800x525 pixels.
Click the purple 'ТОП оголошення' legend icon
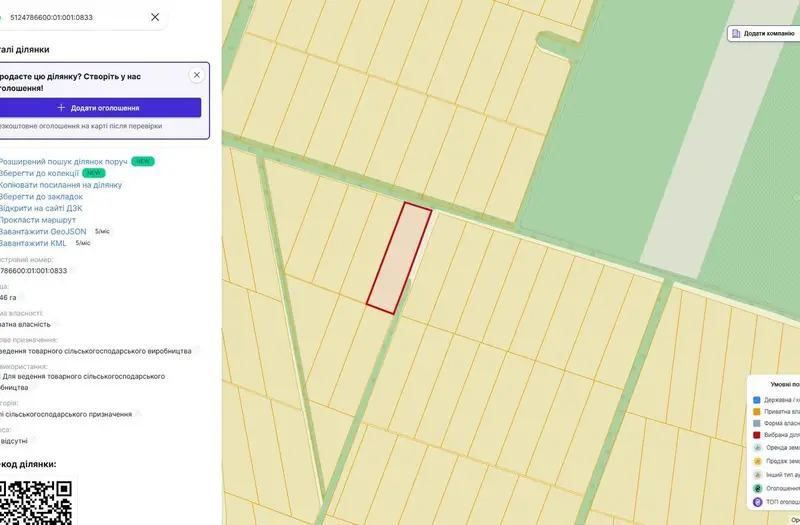[758, 502]
